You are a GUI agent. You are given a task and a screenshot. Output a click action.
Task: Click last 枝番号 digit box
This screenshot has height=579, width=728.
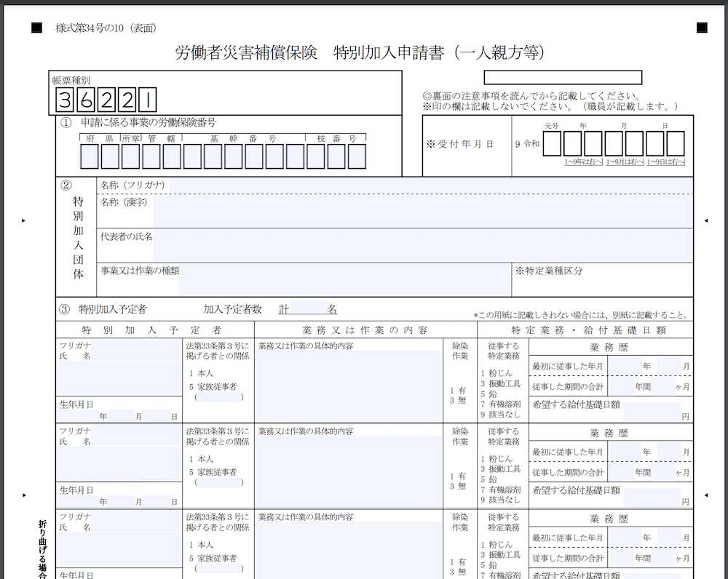(357, 156)
